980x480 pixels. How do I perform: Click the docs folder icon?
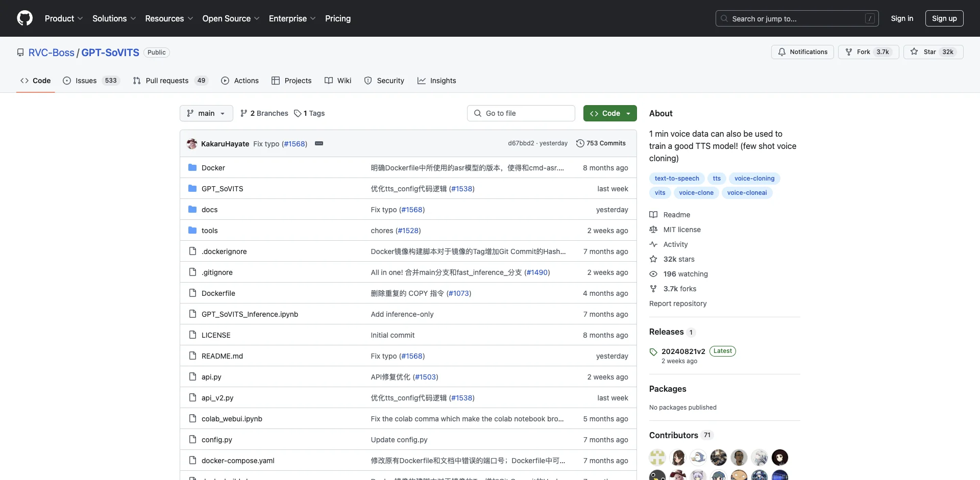tap(192, 209)
